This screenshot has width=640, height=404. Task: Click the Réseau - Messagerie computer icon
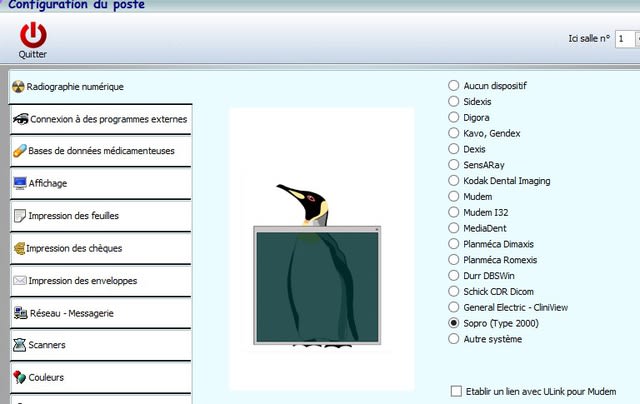[x=20, y=313]
